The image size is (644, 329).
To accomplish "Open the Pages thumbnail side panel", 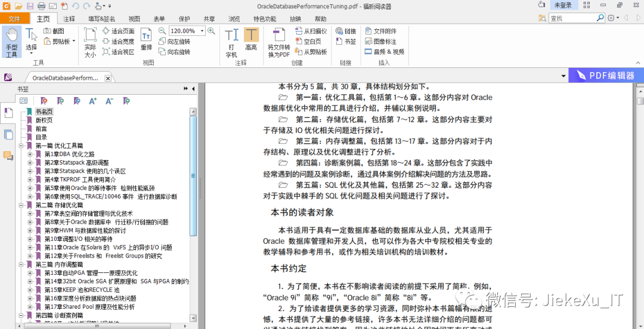I will [x=8, y=134].
